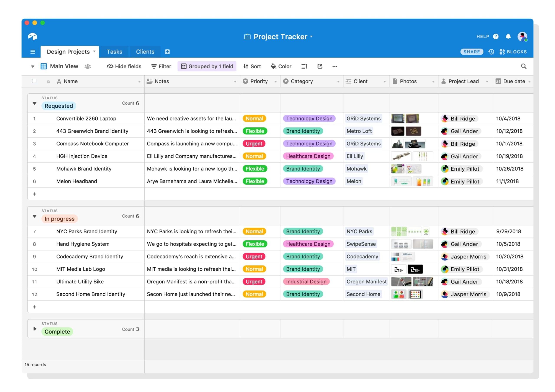Open the row height icon
Screen dimensions: 555x392
coord(304,66)
